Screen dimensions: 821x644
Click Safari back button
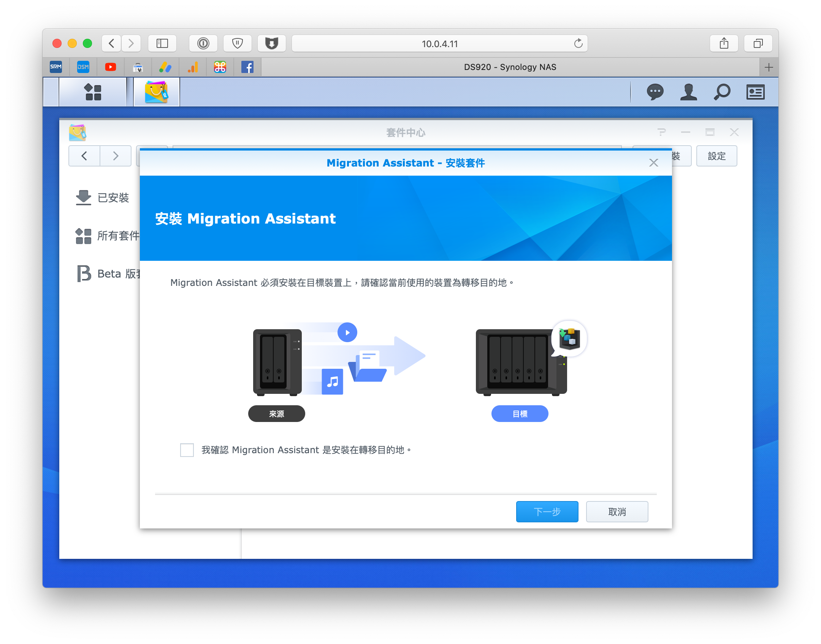coord(111,43)
